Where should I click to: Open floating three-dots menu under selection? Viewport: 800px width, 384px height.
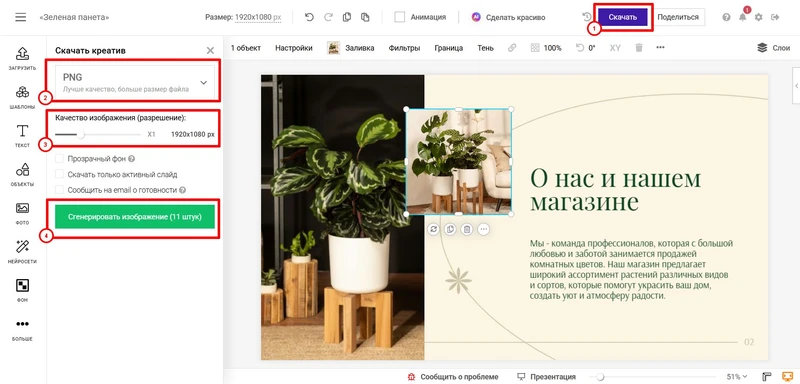tap(483, 229)
